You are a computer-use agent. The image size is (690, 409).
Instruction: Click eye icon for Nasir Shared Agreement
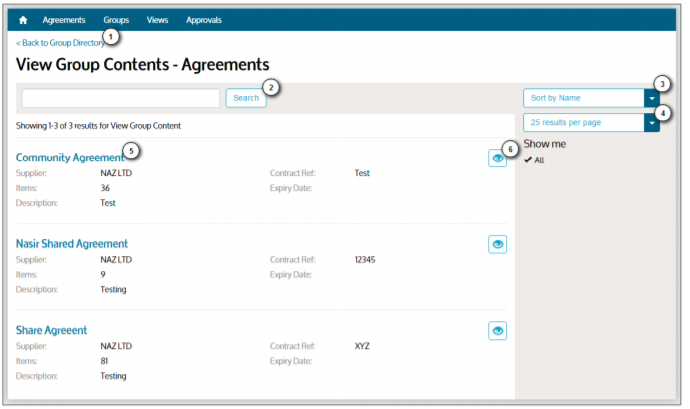[x=497, y=244]
